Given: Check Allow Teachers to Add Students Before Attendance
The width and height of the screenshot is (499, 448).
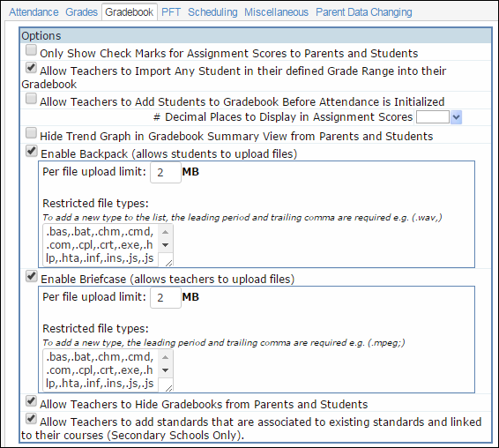Looking at the screenshot, I should point(31,99).
